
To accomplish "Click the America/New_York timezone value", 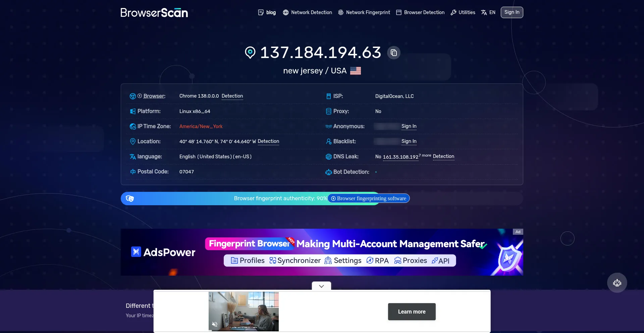I will click(x=201, y=126).
